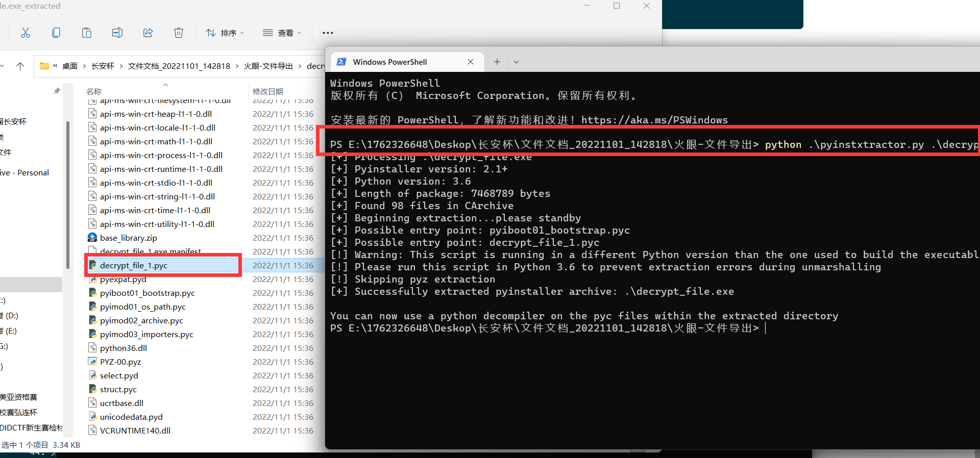This screenshot has width=980, height=458.
Task: Click the PYZ-00.pyz file icon
Action: [x=92, y=362]
